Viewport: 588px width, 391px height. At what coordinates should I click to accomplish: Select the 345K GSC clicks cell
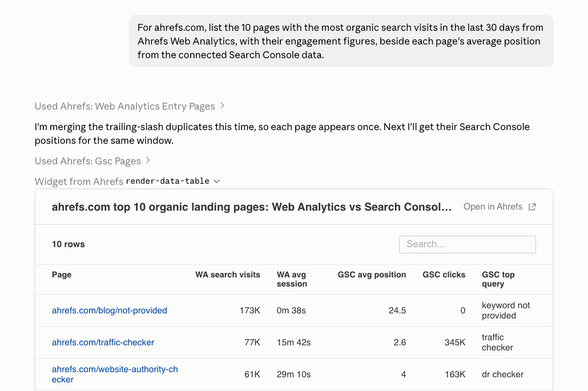(x=455, y=342)
